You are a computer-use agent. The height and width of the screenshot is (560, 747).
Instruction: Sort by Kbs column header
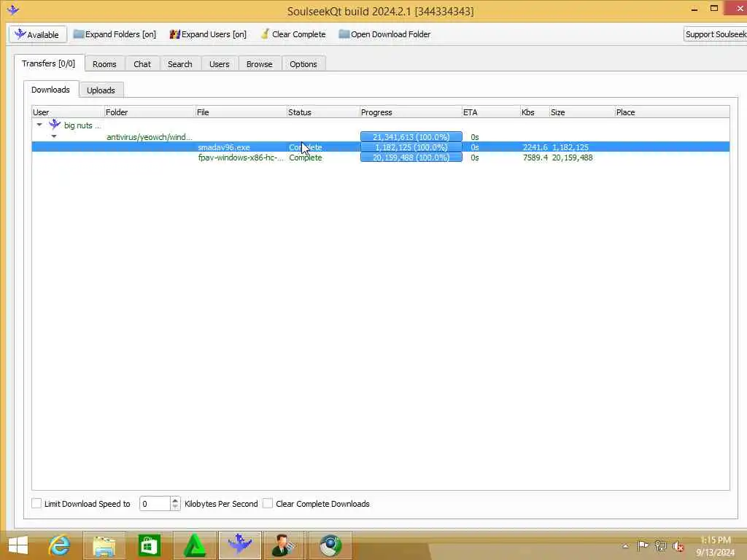point(535,112)
